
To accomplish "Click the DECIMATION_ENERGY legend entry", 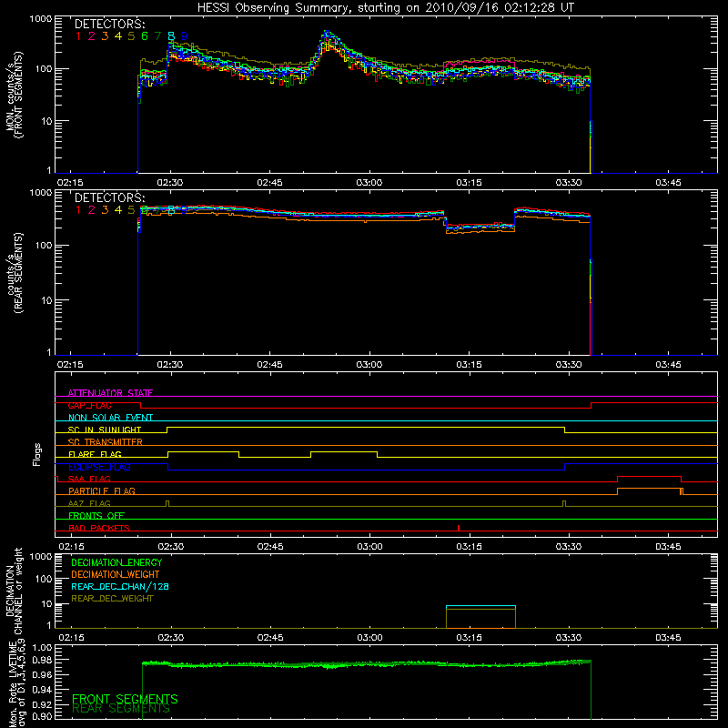I will pos(116,562).
